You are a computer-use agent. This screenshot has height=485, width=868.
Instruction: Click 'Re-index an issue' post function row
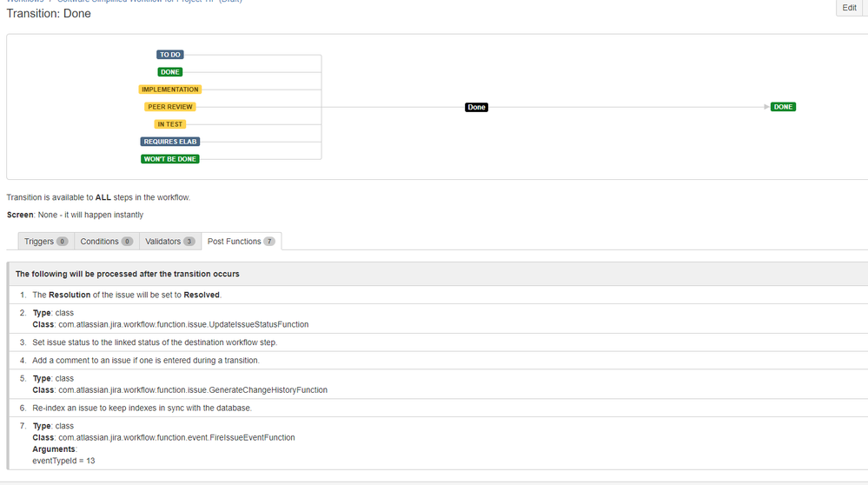point(437,408)
